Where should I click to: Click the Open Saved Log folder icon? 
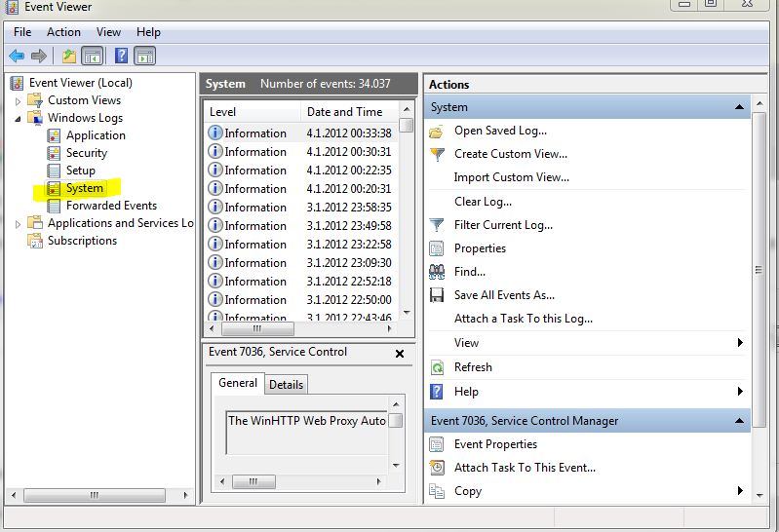437,131
